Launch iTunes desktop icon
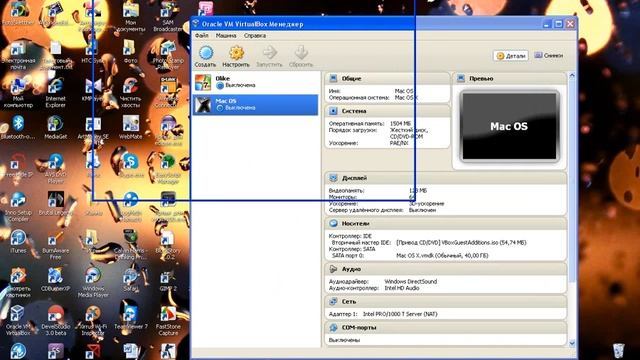This screenshot has width=640, height=360. [18, 242]
